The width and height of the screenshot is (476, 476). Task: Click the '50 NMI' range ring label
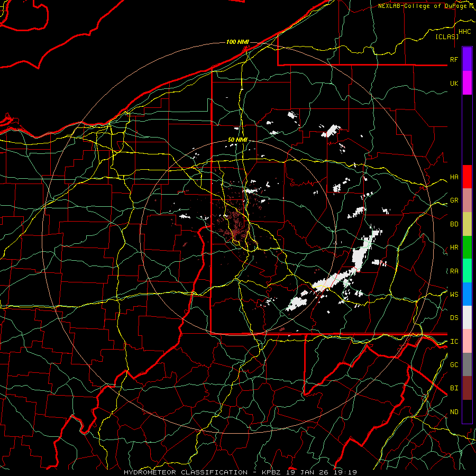[237, 140]
